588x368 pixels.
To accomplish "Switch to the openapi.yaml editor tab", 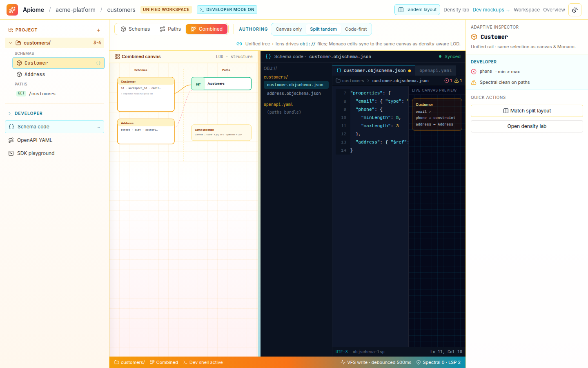I will pyautogui.click(x=435, y=71).
